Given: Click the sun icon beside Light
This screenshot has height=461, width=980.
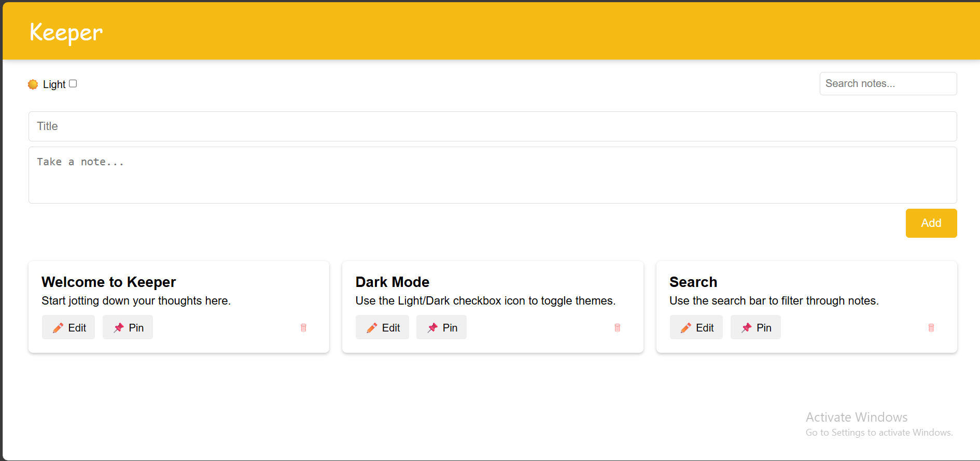Looking at the screenshot, I should click(x=33, y=84).
